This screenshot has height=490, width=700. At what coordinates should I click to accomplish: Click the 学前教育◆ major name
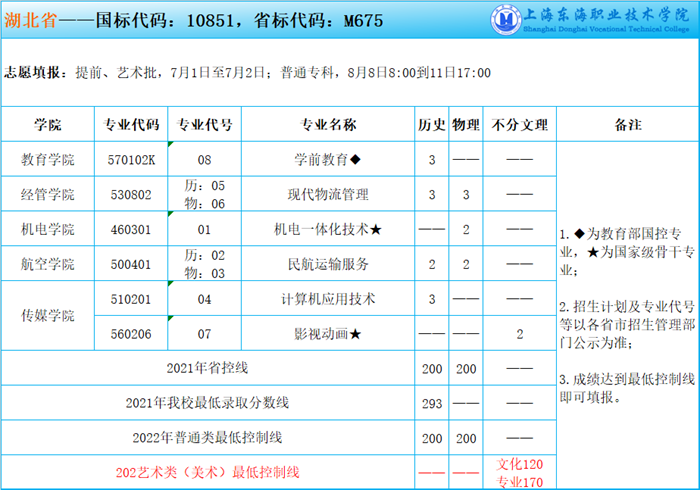click(327, 159)
